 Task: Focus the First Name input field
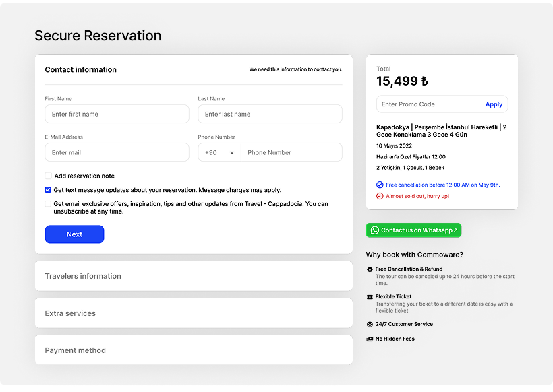coord(117,115)
